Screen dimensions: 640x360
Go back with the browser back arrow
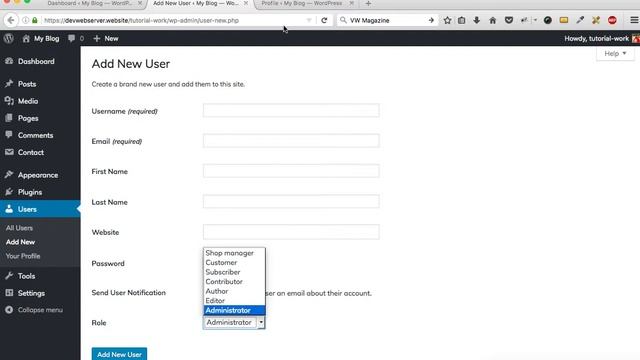(x=11, y=20)
